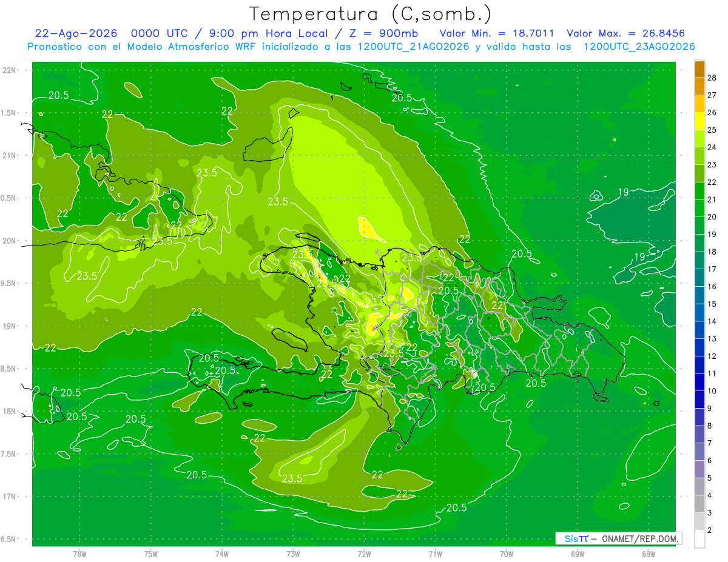Click the "74W" longitude axis label

(x=222, y=554)
